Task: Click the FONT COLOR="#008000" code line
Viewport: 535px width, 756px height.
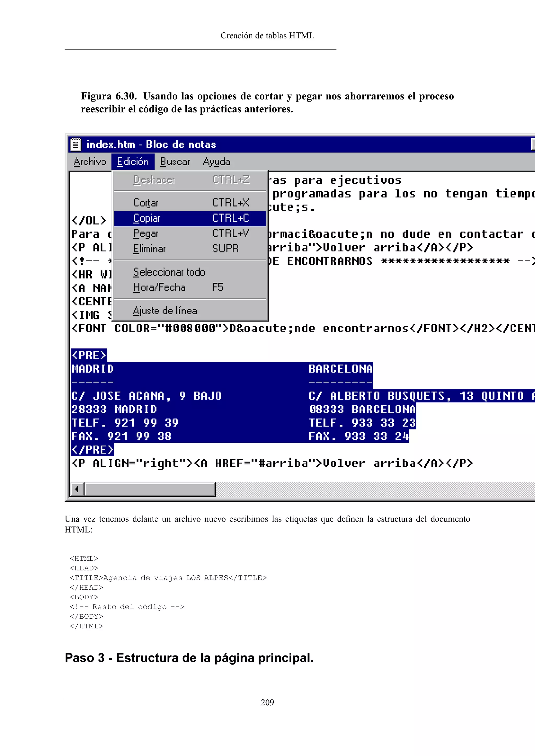Action: coord(303,328)
